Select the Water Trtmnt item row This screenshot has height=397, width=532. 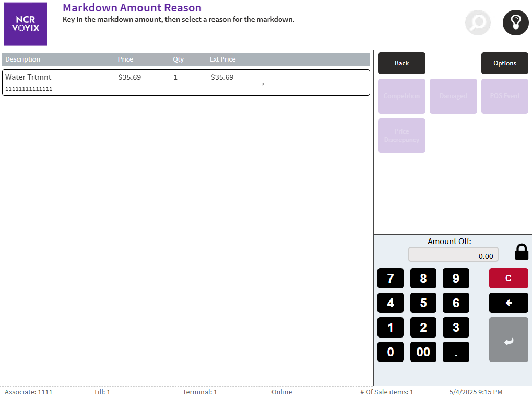186,82
